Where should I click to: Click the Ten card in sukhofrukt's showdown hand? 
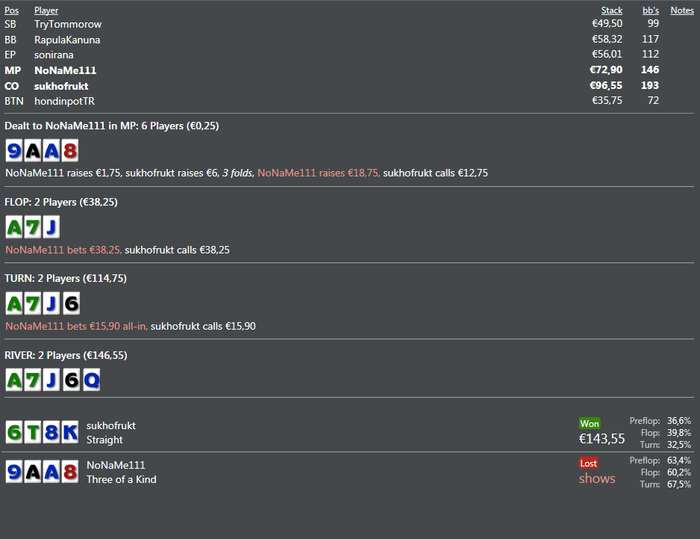[33, 432]
